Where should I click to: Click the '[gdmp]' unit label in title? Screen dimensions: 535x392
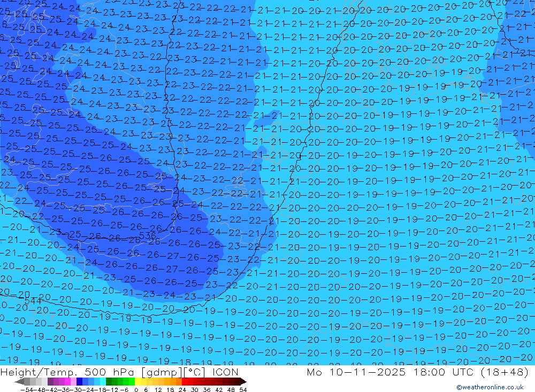pos(163,372)
